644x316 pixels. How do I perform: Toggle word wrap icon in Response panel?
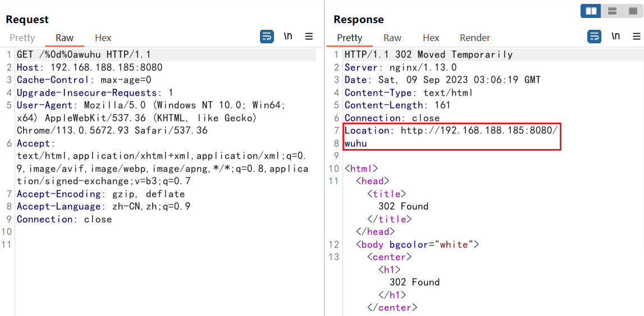[594, 37]
